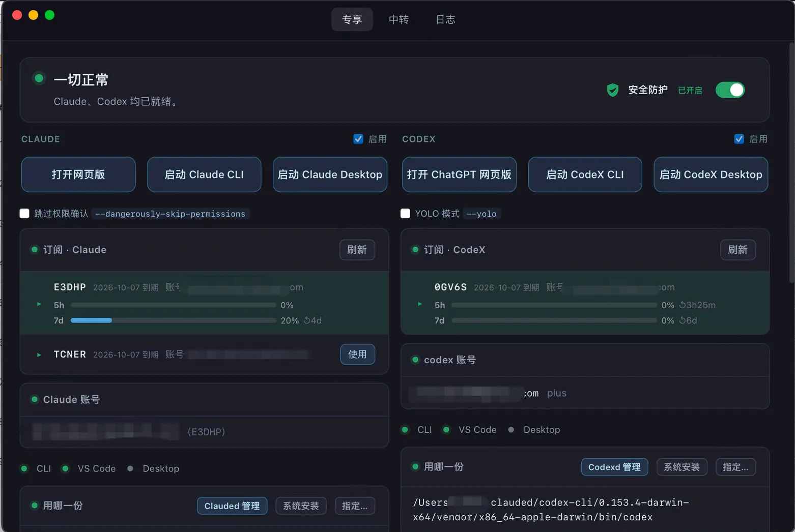Screen dimensions: 795x532
Task: Click the codex 账号 plus plan label
Action: click(x=556, y=393)
